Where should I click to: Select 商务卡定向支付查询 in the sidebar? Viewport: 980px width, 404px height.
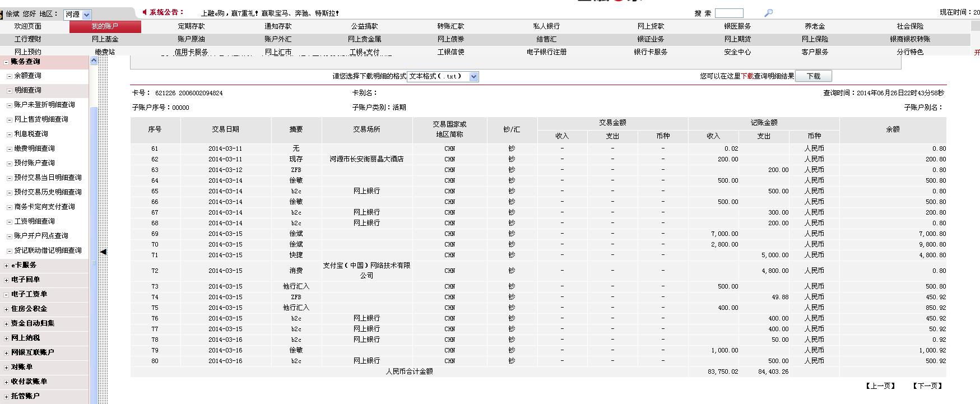(44, 207)
